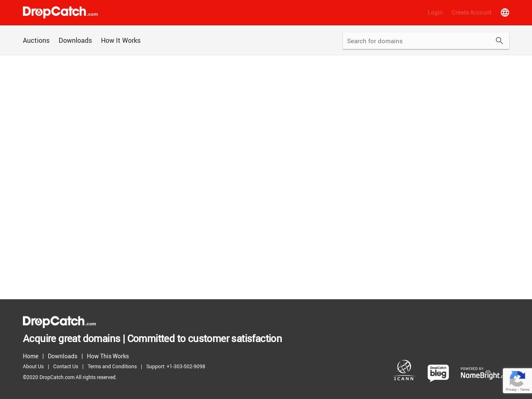Click the NameBright powered-by logo
This screenshot has width=532, height=399.
pos(481,373)
